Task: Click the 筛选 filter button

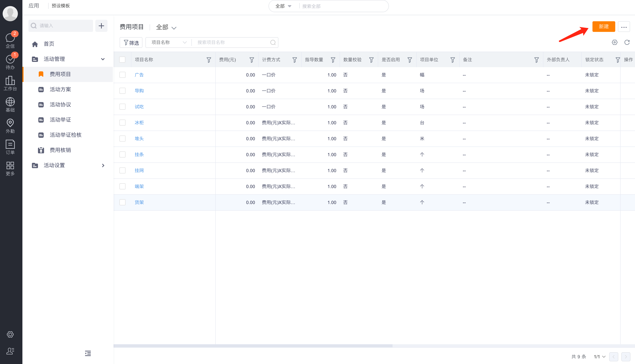Action: (131, 43)
